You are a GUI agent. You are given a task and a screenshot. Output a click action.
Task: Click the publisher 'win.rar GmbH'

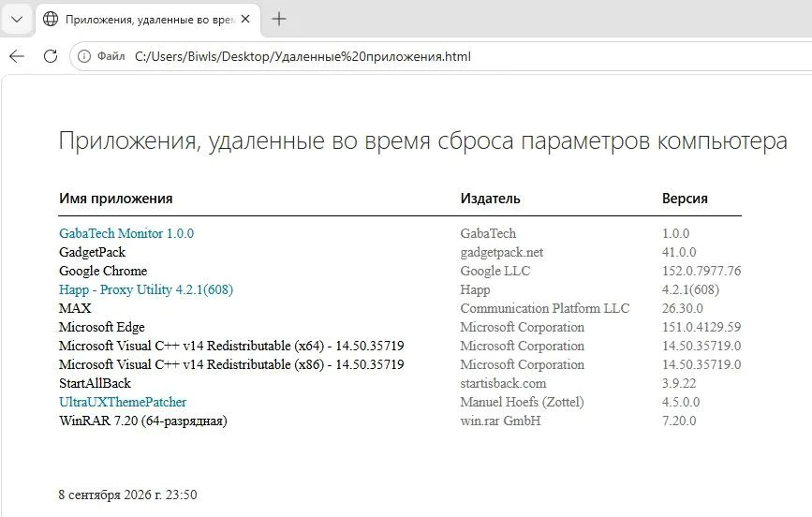500,421
